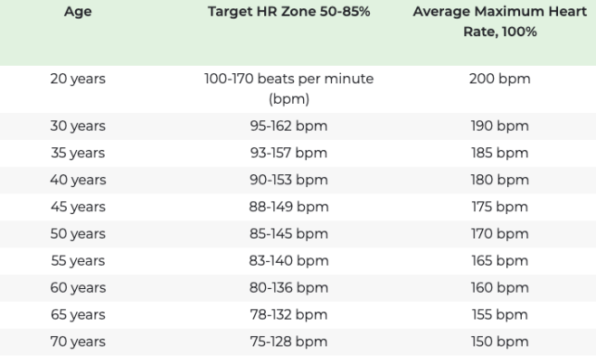Viewport: 596px width, 364px height.
Task: Select the 80-136 bpm cell
Action: [289, 288]
